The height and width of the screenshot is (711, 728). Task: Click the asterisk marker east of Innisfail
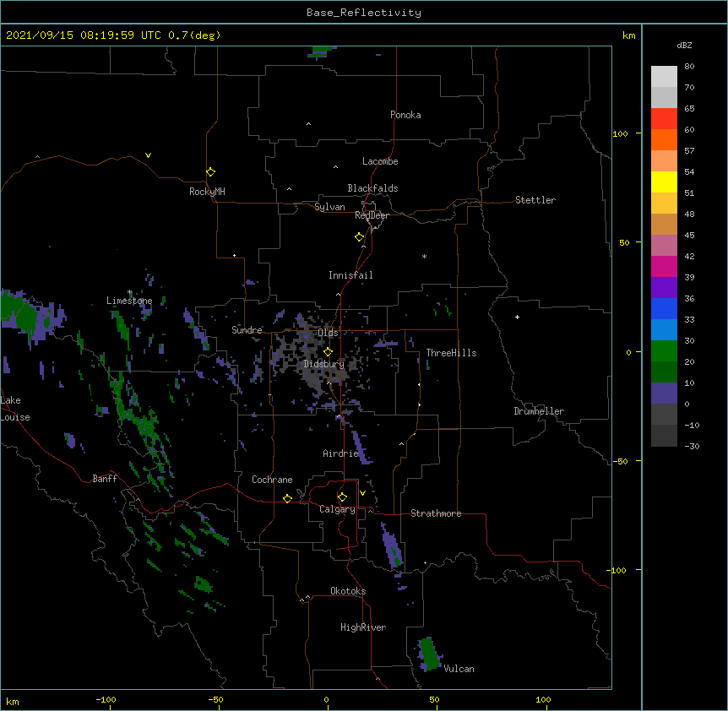[x=424, y=256]
